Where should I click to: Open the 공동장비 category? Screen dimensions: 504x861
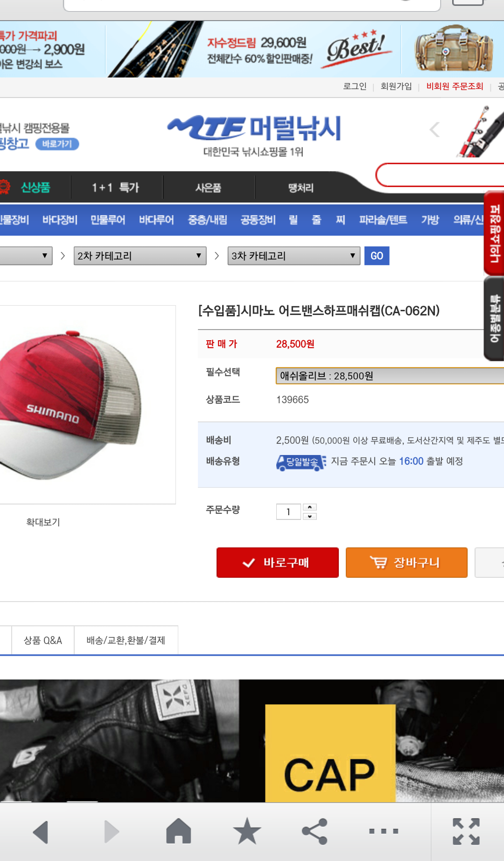click(258, 220)
